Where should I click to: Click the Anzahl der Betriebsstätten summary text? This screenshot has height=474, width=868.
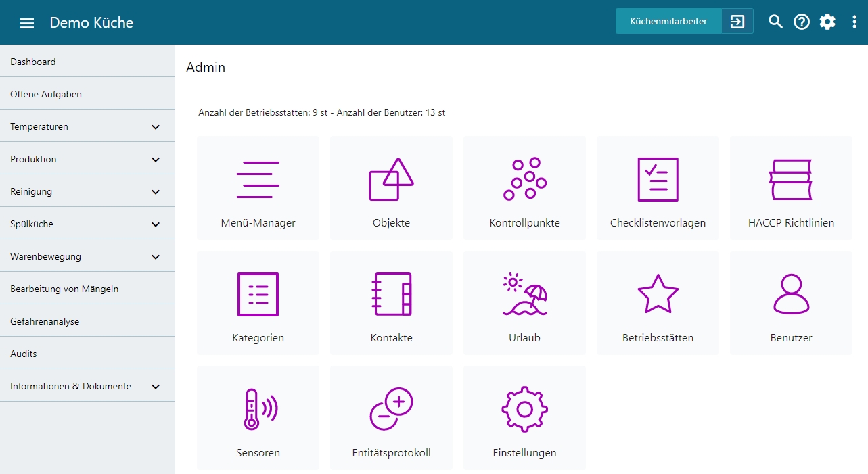point(321,113)
